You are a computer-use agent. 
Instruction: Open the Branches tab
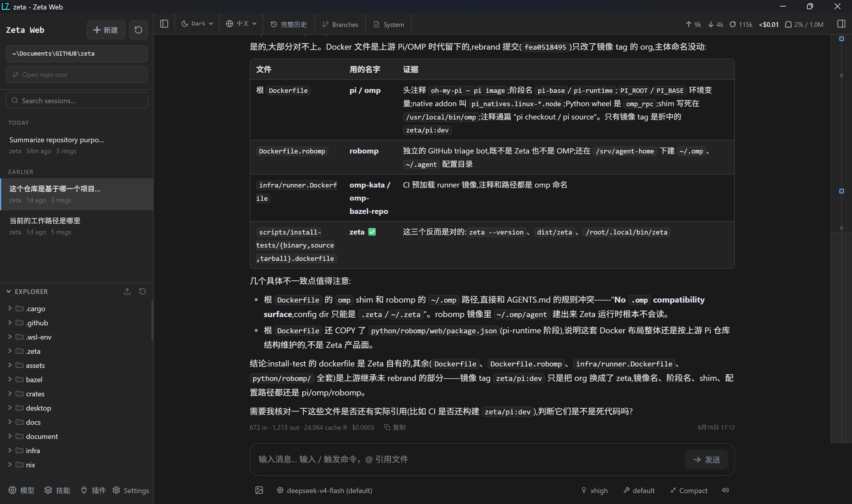(340, 25)
